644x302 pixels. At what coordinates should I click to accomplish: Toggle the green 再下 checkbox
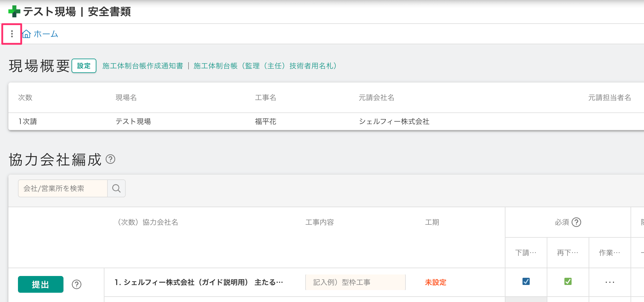click(568, 281)
